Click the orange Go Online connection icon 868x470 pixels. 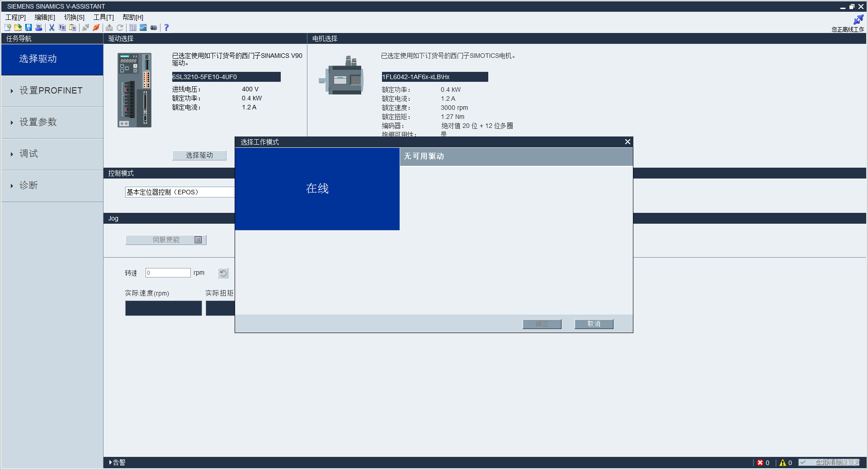pos(96,28)
